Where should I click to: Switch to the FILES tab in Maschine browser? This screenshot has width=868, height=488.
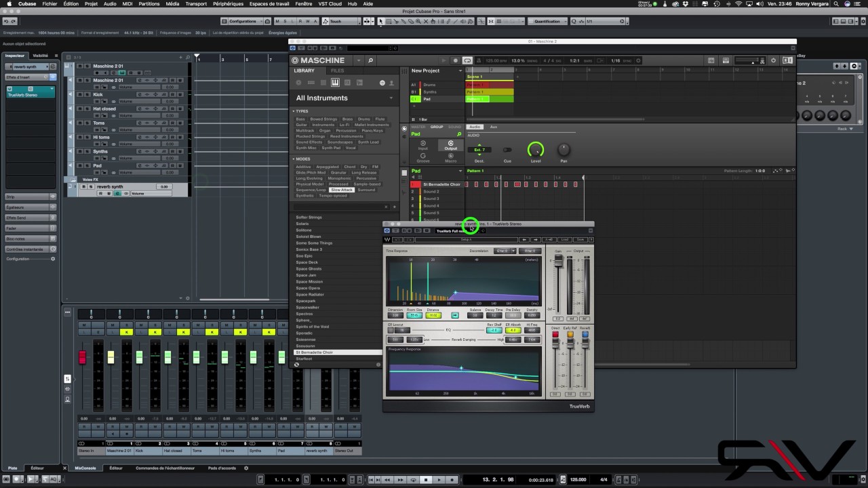coord(338,70)
